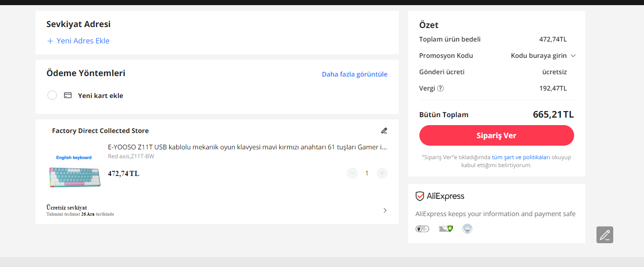644x267 pixels.
Task: Click the ücretsiz shipping fee value
Action: tap(555, 72)
